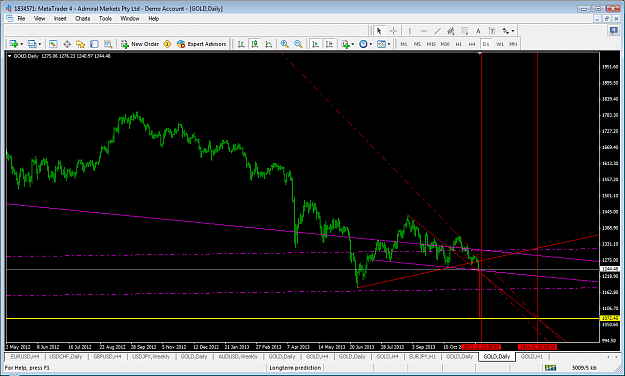
Task: Toggle chart Auto Scroll
Action: [x=315, y=44]
